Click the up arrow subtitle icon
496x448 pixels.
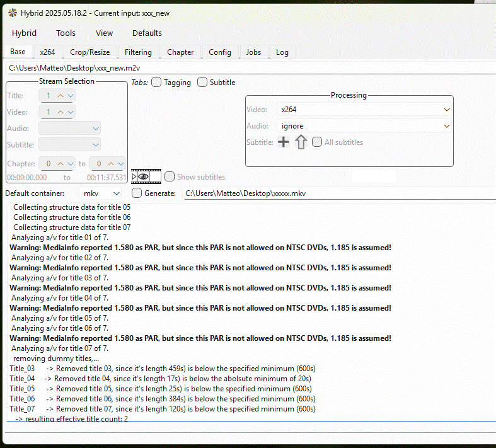[x=301, y=142]
